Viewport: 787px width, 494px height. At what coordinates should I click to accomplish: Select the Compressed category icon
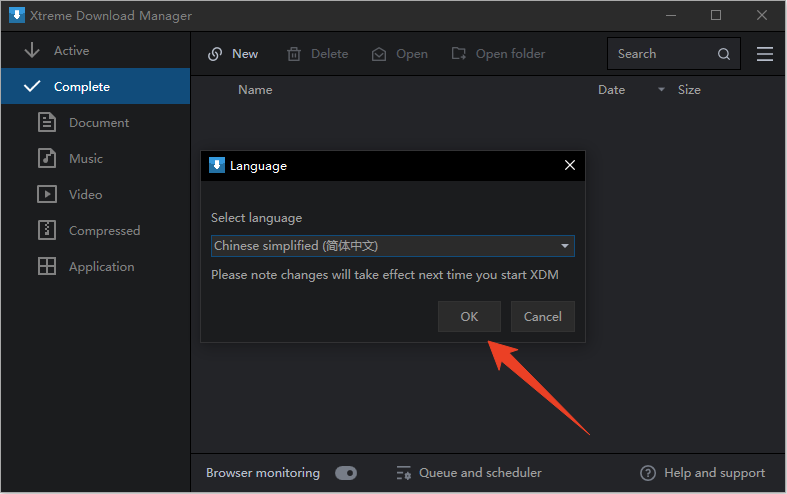click(x=47, y=230)
